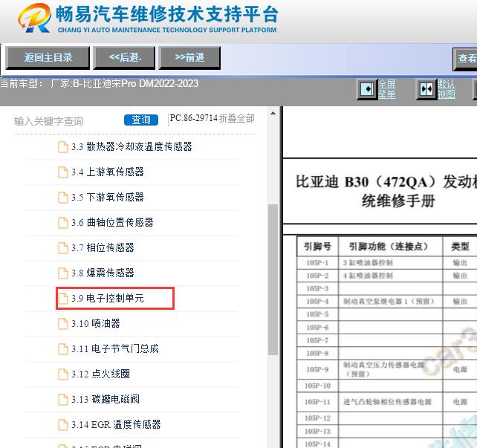Click the 制动真空泵继电器 1（预留）cell
The height and width of the screenshot is (448, 477).
pos(390,302)
